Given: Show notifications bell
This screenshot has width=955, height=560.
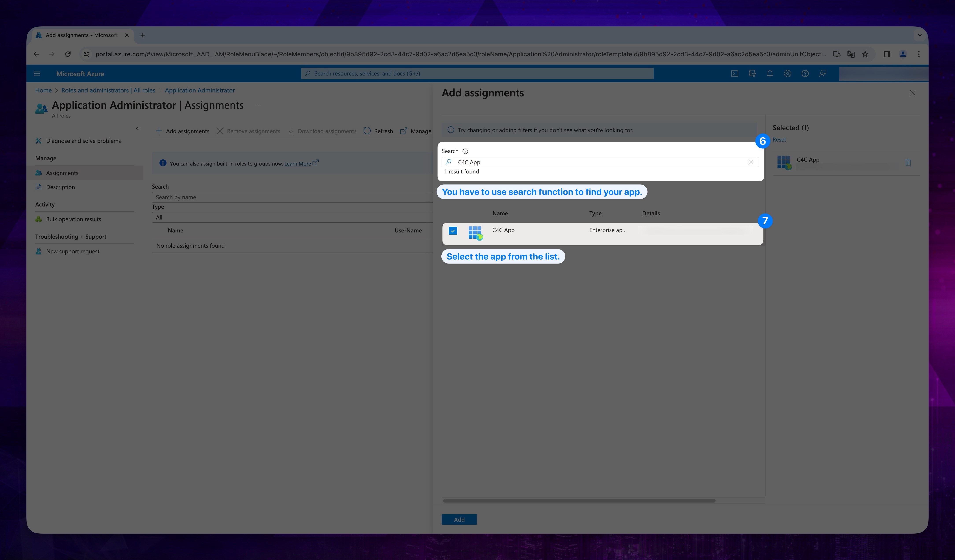Looking at the screenshot, I should click(x=770, y=74).
